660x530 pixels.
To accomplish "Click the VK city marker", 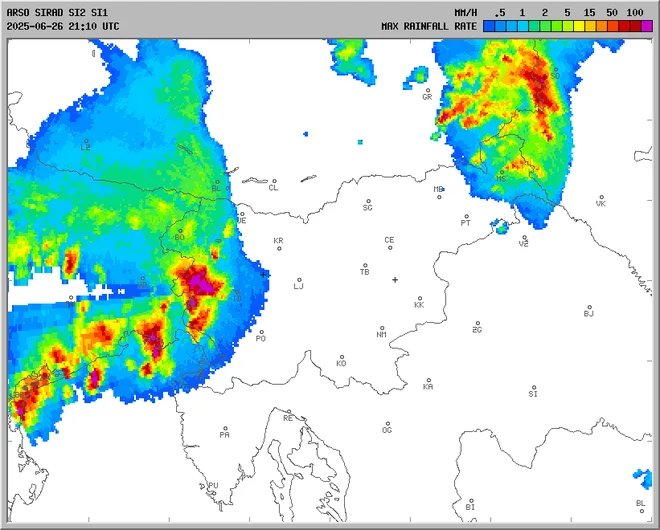I will pyautogui.click(x=601, y=197).
